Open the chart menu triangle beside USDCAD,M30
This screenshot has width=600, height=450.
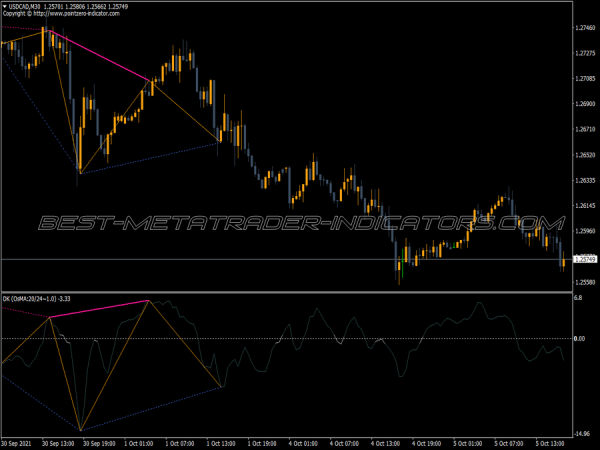[x=5, y=7]
